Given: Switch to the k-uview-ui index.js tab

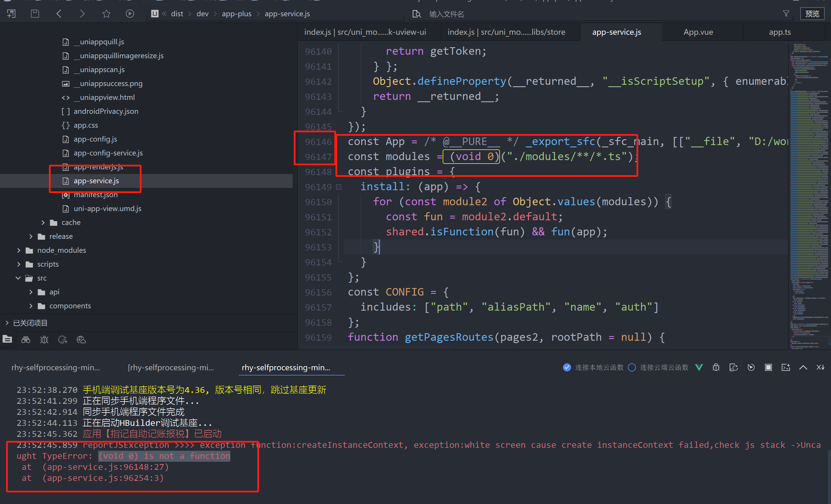Looking at the screenshot, I should point(365,32).
